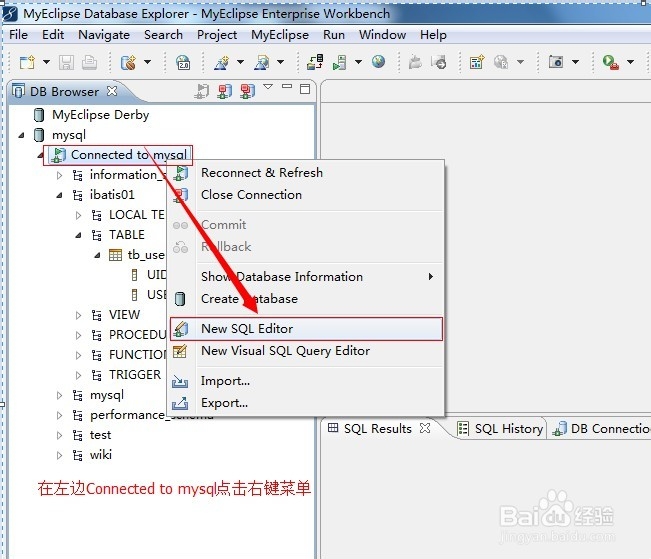Choose Close Connection from context menu

coord(306,195)
